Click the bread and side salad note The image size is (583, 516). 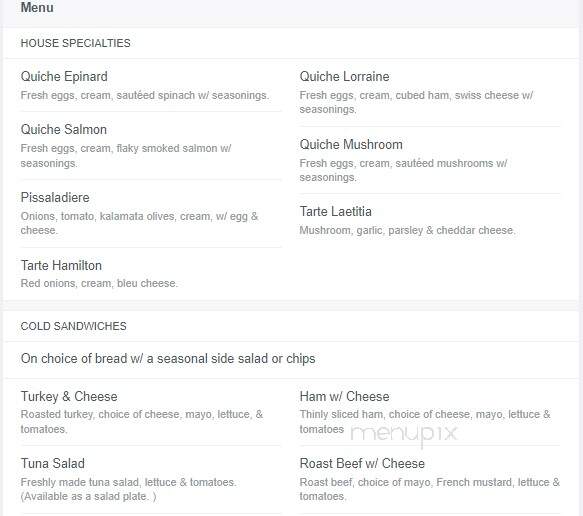pos(168,359)
